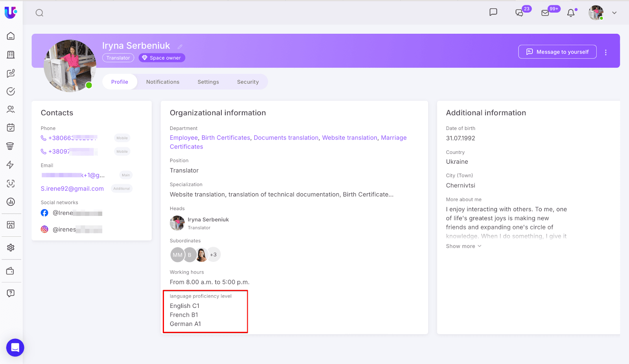Click the Message to yourself button
This screenshot has width=629, height=364.
(x=557, y=52)
